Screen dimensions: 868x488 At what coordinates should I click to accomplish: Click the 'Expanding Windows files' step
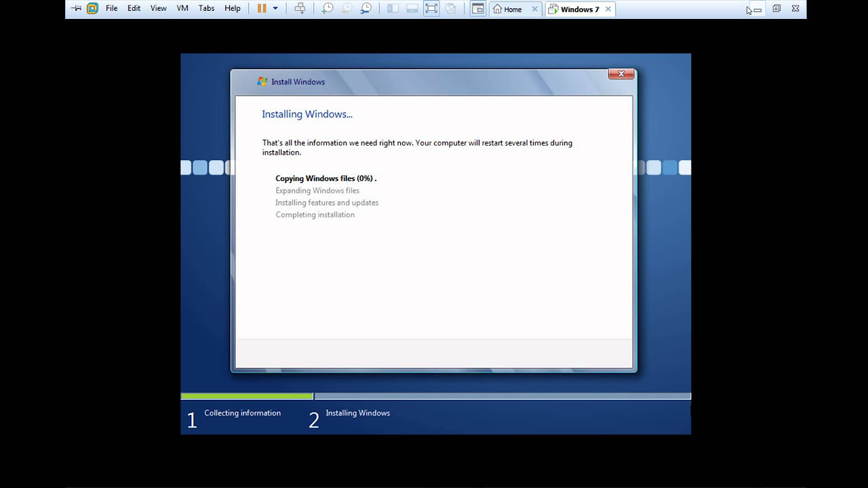coord(317,190)
